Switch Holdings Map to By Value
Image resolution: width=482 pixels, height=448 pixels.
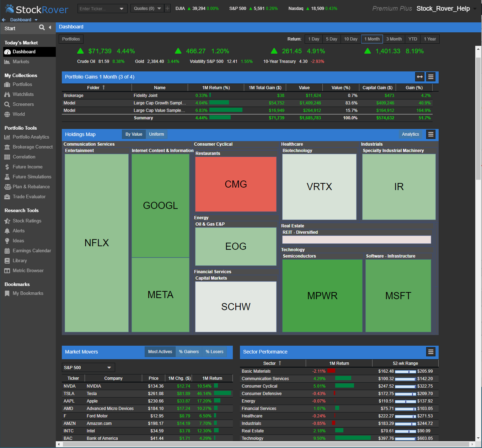pos(134,134)
